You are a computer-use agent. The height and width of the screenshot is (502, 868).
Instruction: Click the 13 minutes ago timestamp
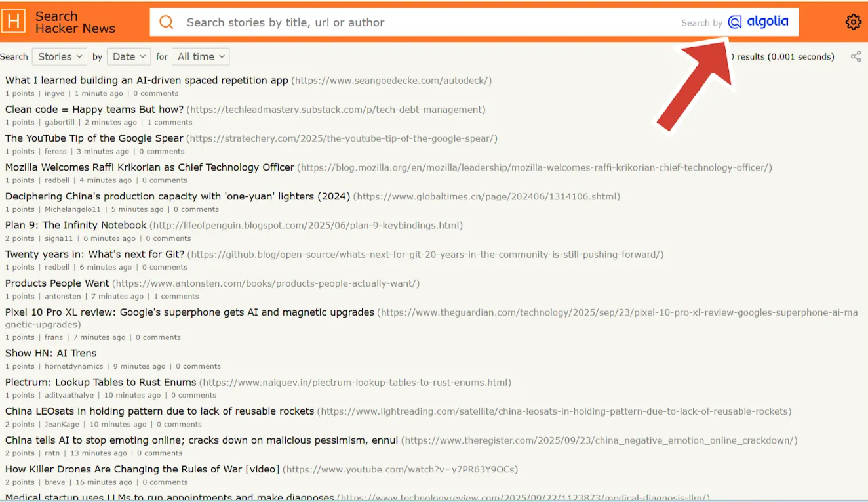point(98,453)
